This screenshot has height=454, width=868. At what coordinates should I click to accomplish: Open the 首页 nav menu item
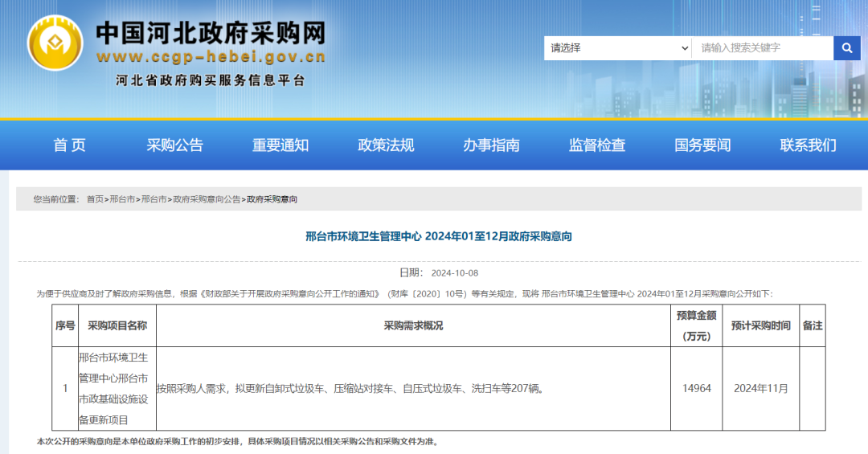[69, 145]
